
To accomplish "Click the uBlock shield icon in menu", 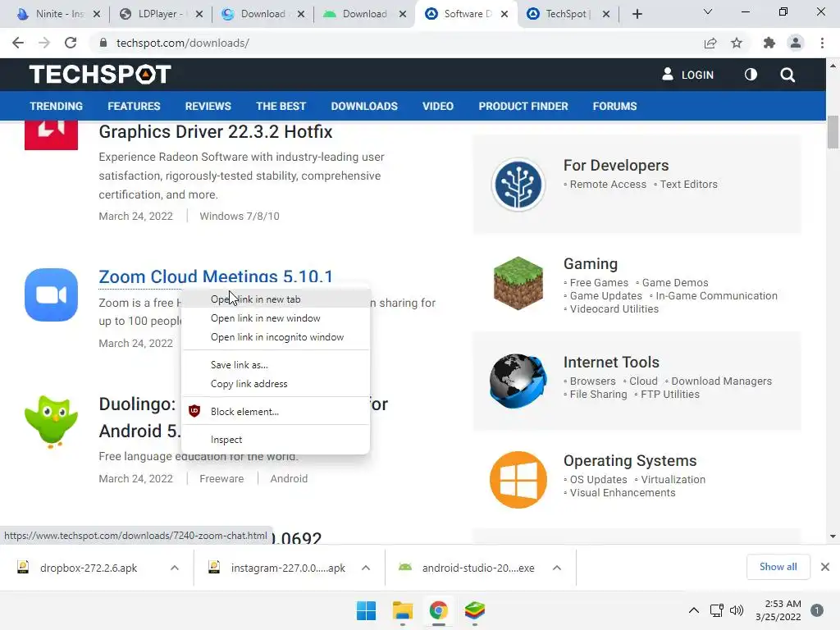I will (194, 412).
